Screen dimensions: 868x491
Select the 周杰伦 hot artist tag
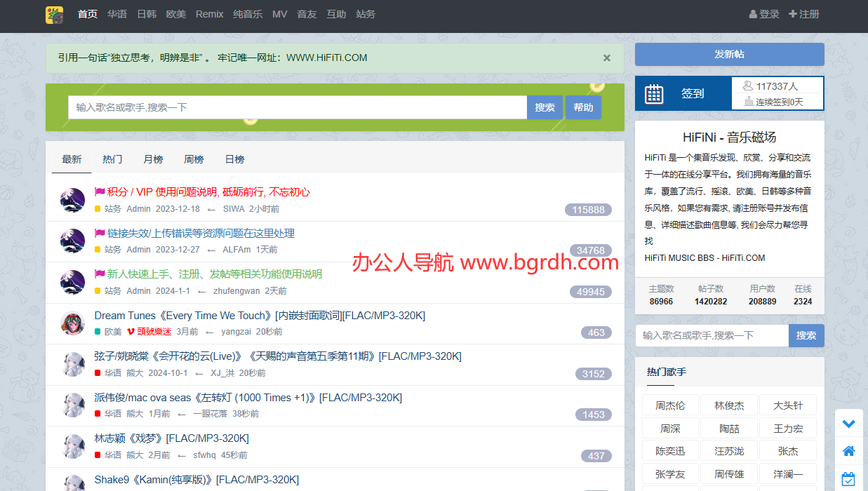pos(670,405)
